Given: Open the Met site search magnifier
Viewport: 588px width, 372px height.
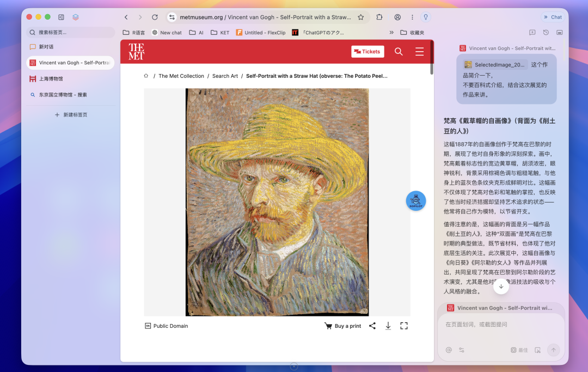Looking at the screenshot, I should click(399, 51).
